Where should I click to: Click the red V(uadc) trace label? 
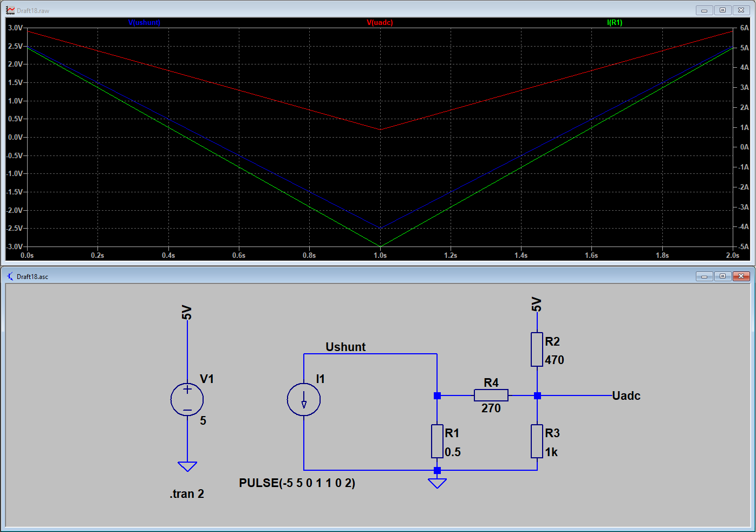(380, 23)
